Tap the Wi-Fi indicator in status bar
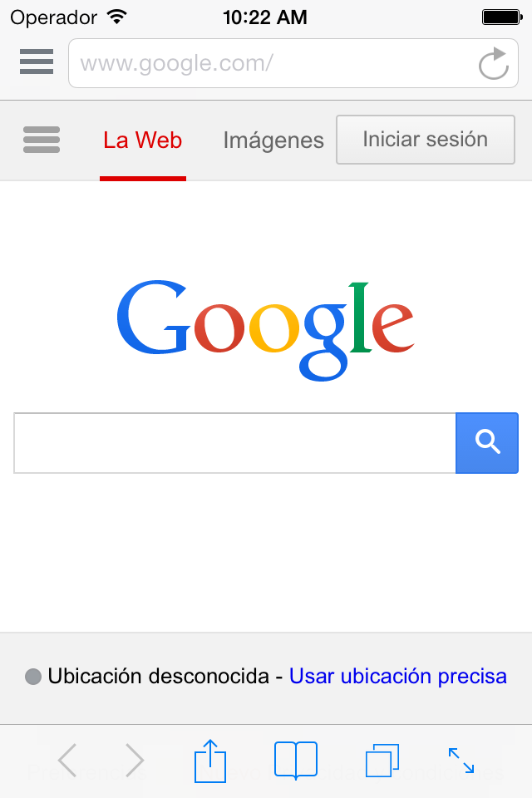 pyautogui.click(x=117, y=17)
